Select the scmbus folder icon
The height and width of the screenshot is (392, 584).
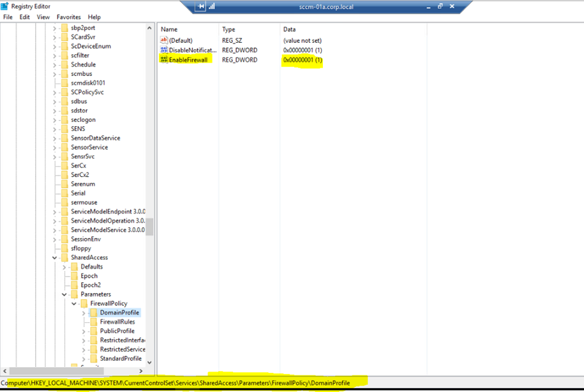click(65, 74)
